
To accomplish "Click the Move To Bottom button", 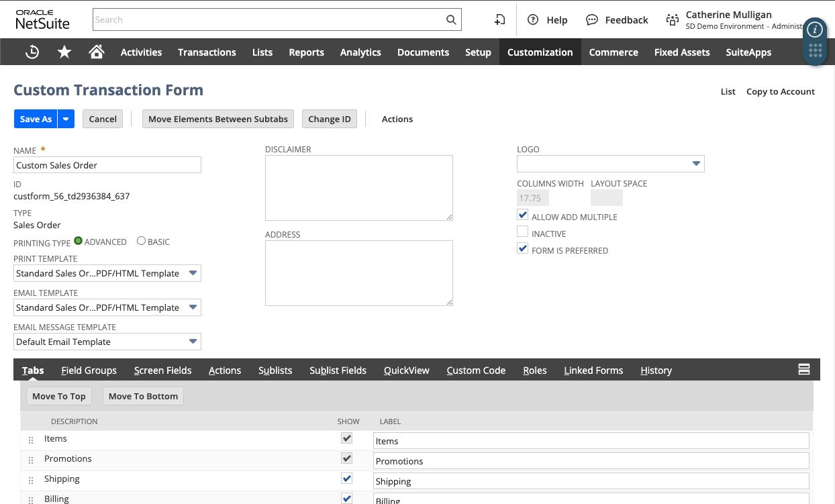I will [143, 396].
